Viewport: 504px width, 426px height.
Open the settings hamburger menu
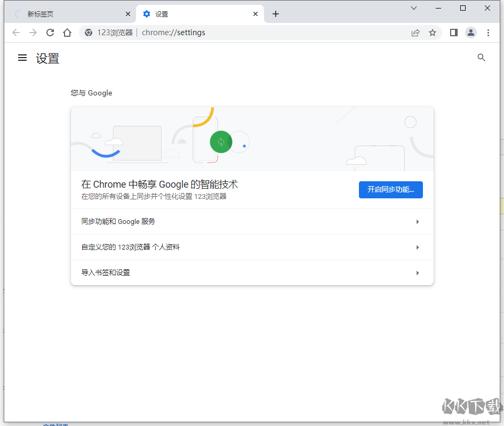click(x=22, y=58)
